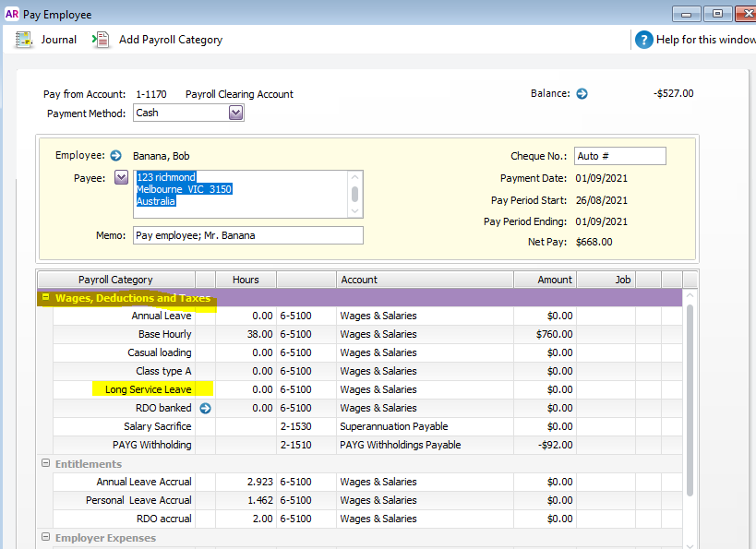Click the Balance arrow icon
The width and height of the screenshot is (756, 549).
pyautogui.click(x=582, y=94)
